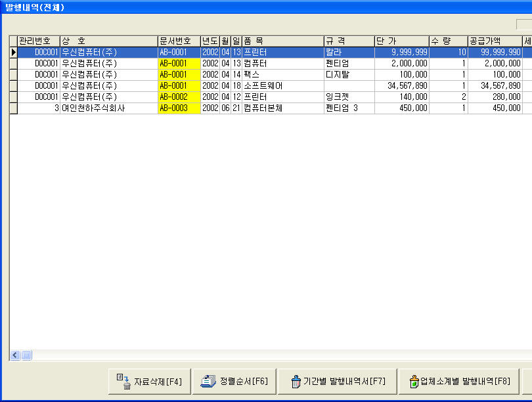532x402 pixels.
Task: Click the 품 목 column header
Action: point(283,41)
